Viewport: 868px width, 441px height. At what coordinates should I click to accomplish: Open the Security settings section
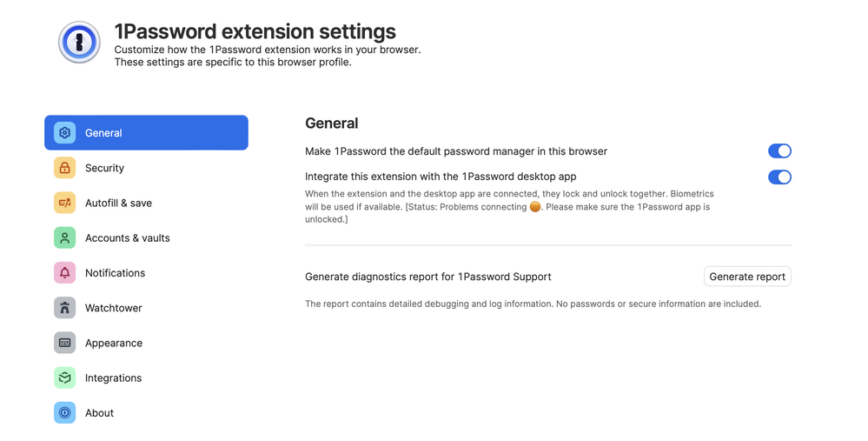(104, 168)
